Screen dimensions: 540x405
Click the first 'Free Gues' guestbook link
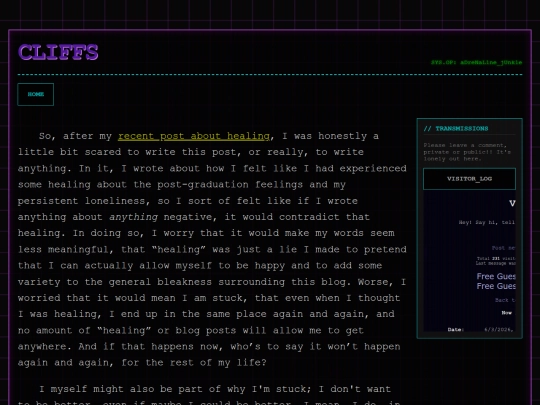click(x=496, y=276)
